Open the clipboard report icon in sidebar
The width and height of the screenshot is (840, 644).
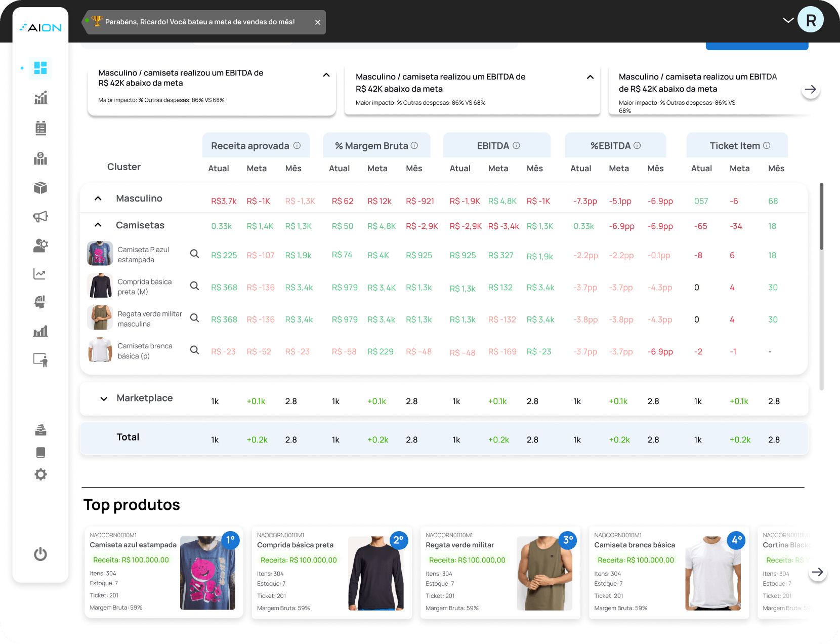pyautogui.click(x=40, y=128)
